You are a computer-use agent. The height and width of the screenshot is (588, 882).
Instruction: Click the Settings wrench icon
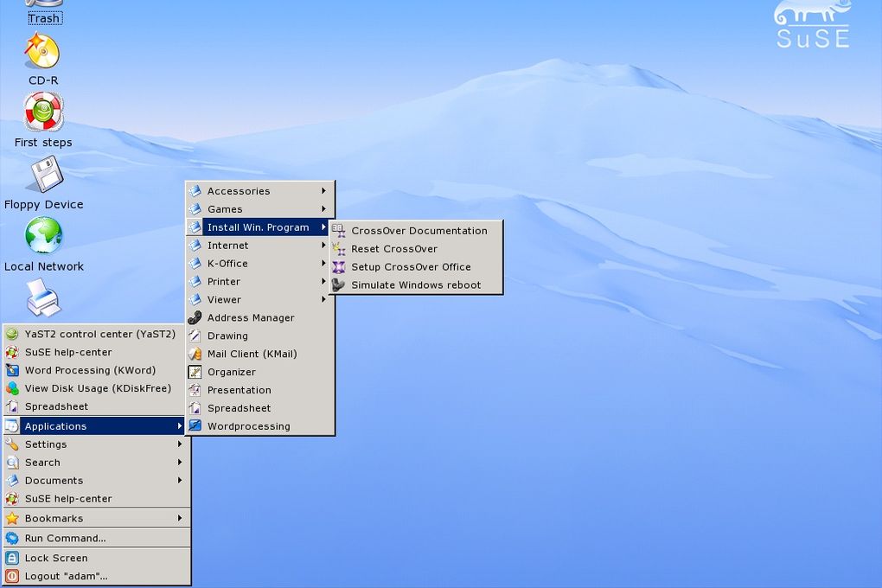click(x=12, y=444)
